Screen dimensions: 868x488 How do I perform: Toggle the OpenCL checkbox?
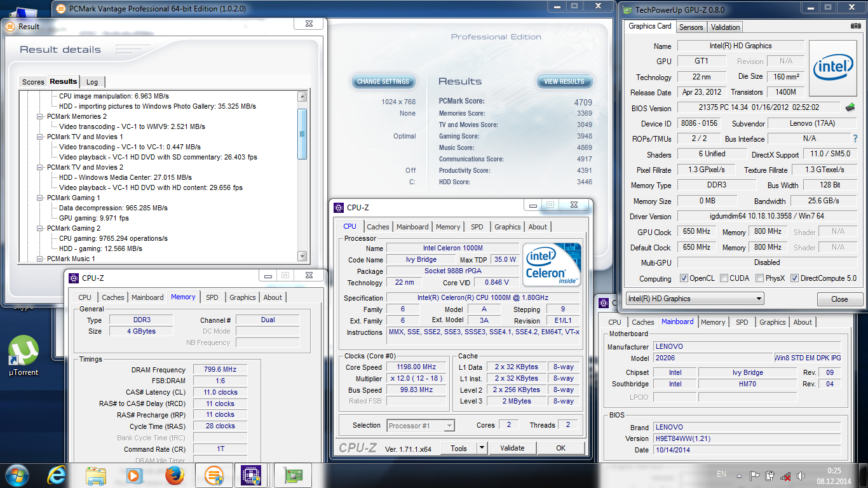[684, 278]
